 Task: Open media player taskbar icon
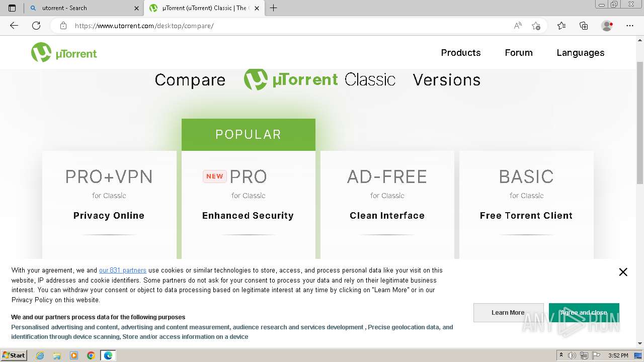pyautogui.click(x=74, y=355)
